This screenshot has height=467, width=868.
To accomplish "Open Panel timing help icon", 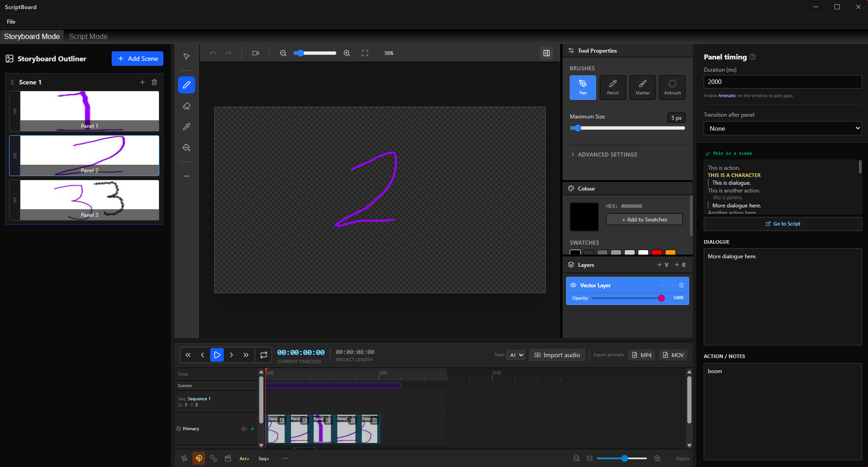I will point(753,57).
